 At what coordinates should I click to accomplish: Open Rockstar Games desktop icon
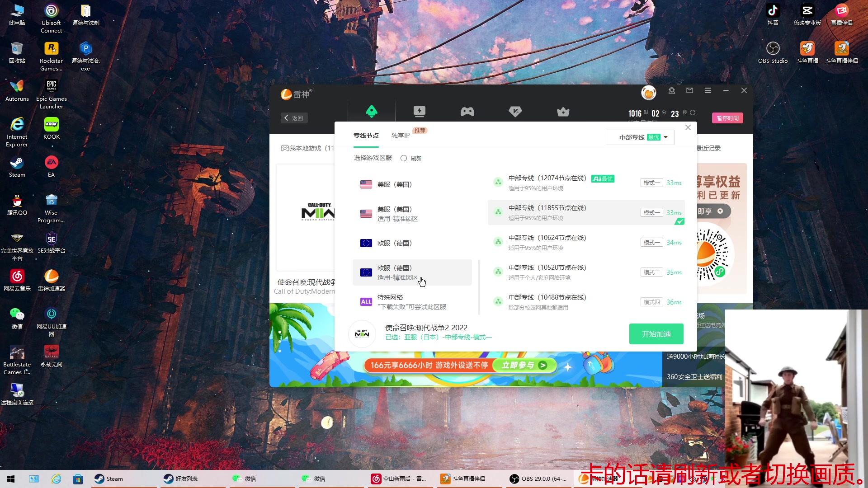(51, 56)
